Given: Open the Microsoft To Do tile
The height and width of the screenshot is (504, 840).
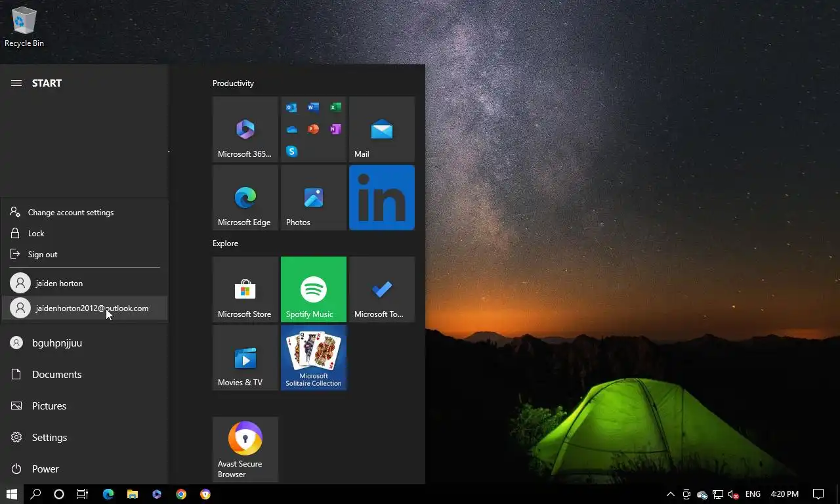Looking at the screenshot, I should point(382,289).
